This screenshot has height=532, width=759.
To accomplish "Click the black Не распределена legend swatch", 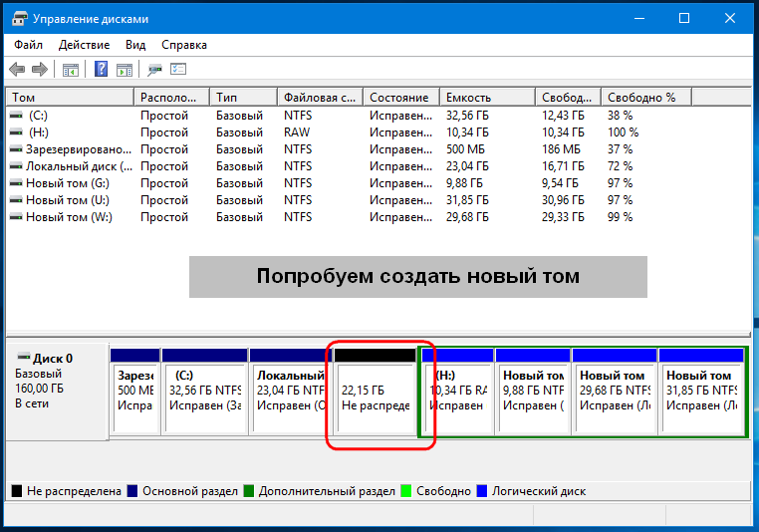I will pyautogui.click(x=17, y=491).
